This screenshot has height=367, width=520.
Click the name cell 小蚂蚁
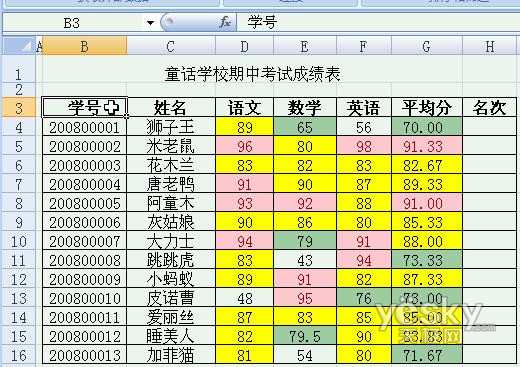tap(171, 279)
